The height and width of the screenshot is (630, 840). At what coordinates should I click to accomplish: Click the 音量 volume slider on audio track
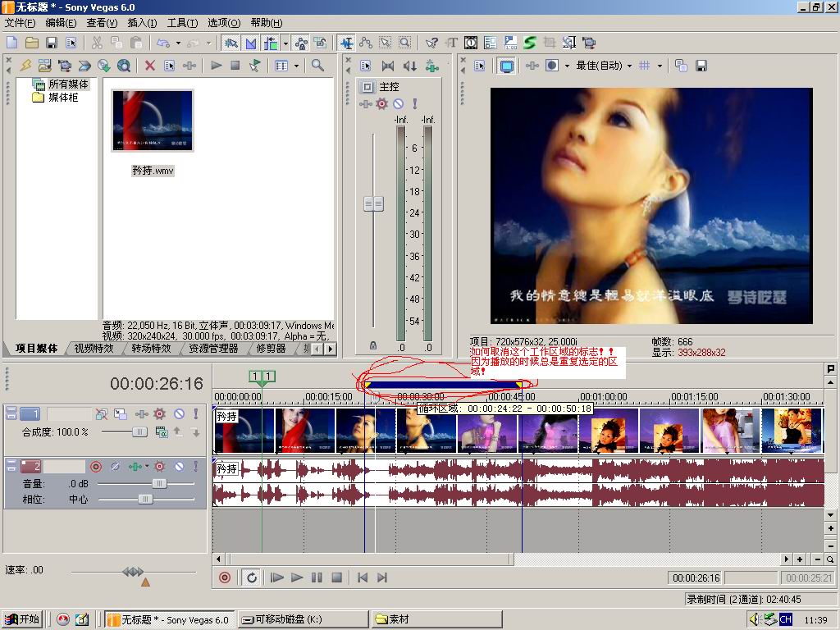coord(159,484)
